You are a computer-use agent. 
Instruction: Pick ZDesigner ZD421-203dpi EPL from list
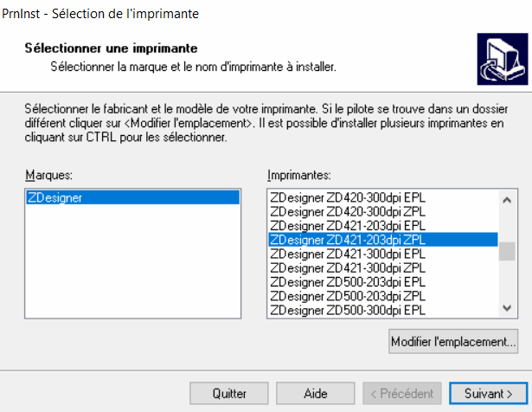pos(348,226)
